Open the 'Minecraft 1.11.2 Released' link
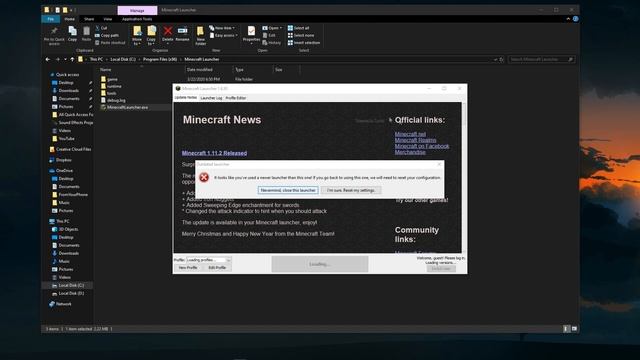 [x=214, y=153]
